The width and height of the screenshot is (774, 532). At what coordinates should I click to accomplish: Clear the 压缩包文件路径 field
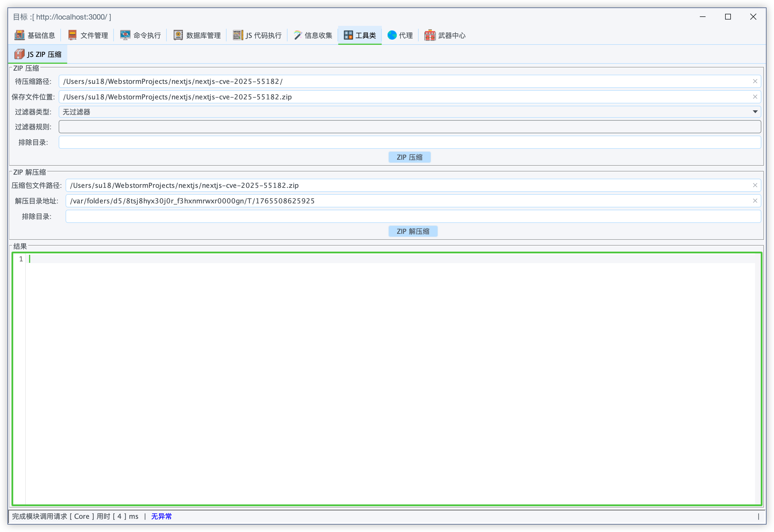click(755, 185)
